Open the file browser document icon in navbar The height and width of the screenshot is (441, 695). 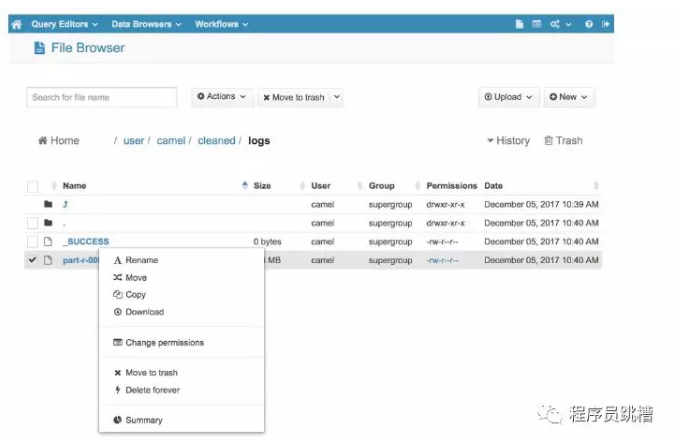click(519, 24)
